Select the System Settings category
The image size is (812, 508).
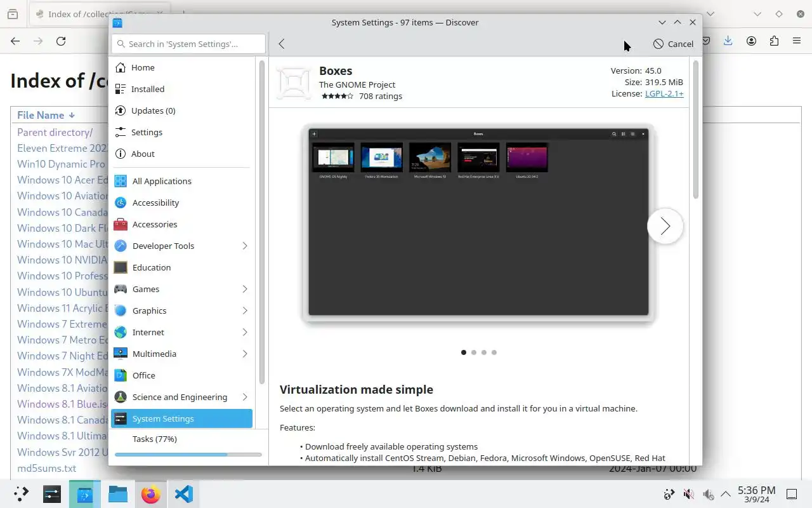(x=182, y=418)
